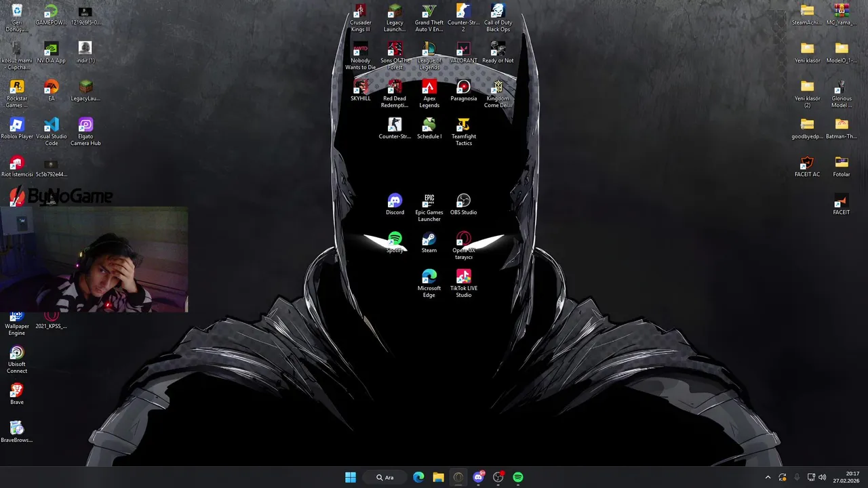Launch the EA app shortcut
The image size is (868, 488).
coord(51,90)
